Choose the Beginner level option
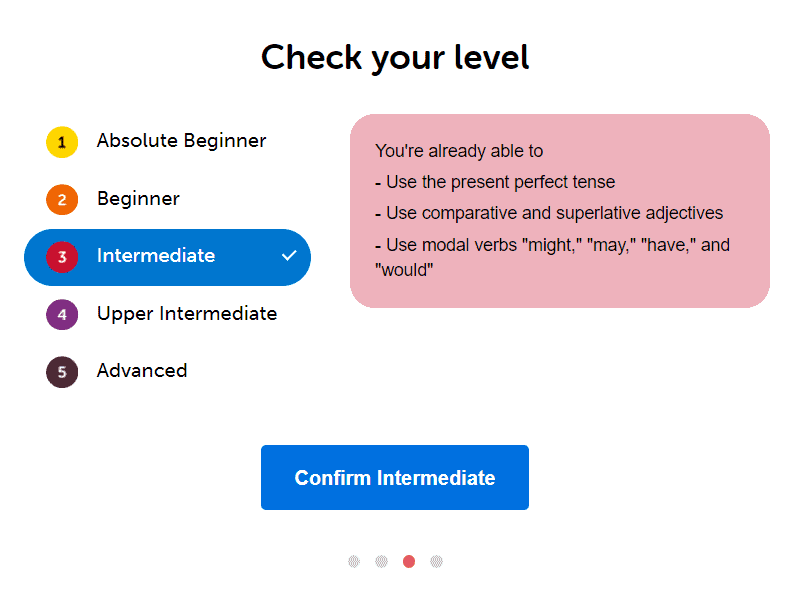Image resolution: width=789 pixels, height=600 pixels. pyautogui.click(x=138, y=199)
